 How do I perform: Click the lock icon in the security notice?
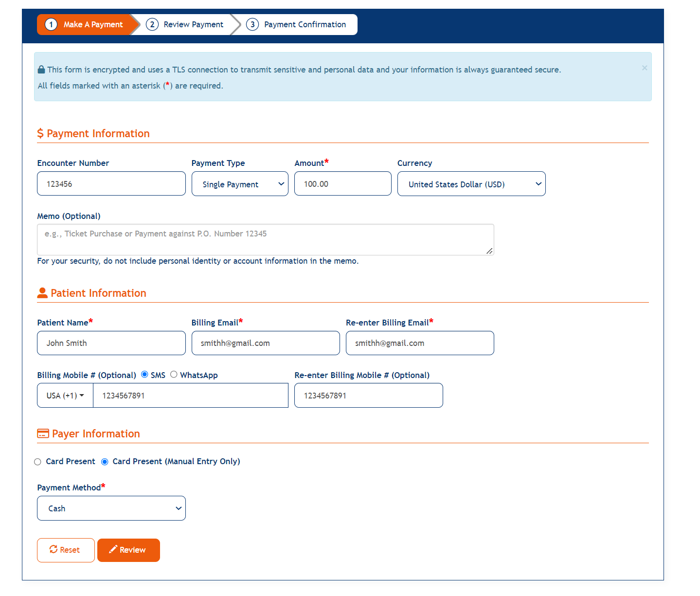(x=41, y=70)
